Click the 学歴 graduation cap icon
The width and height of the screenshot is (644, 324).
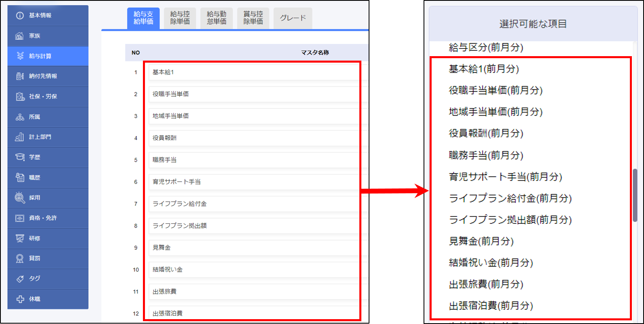tap(19, 157)
